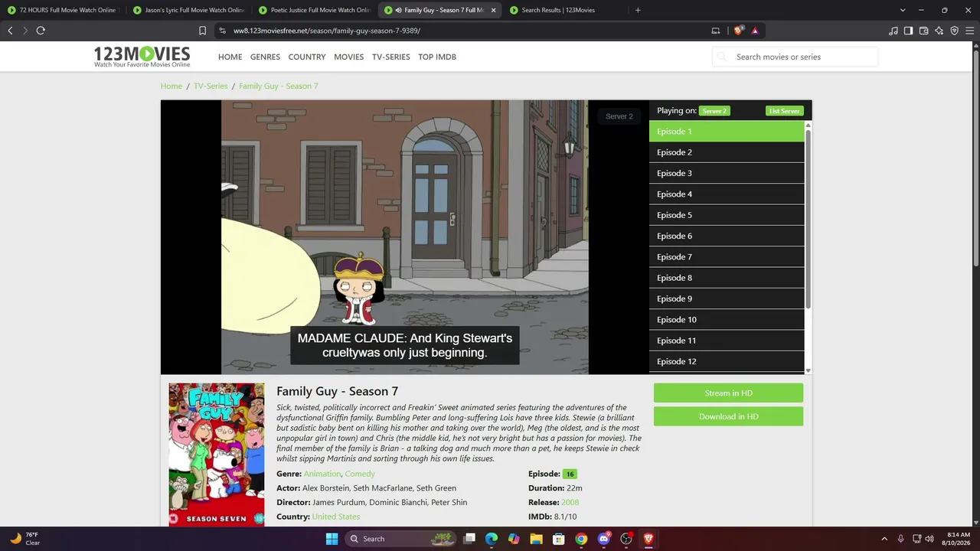Open Leo AI sparkle icon in toolbar

click(939, 31)
